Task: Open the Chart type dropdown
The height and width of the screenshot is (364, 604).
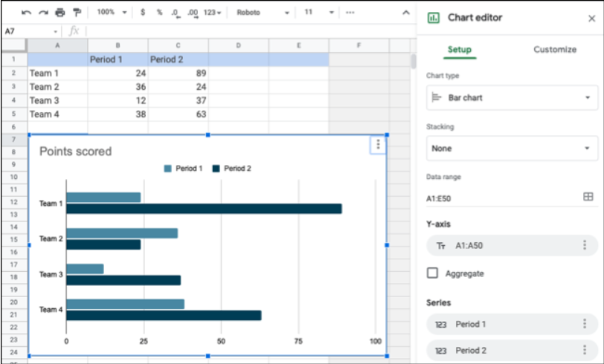Action: pos(512,97)
